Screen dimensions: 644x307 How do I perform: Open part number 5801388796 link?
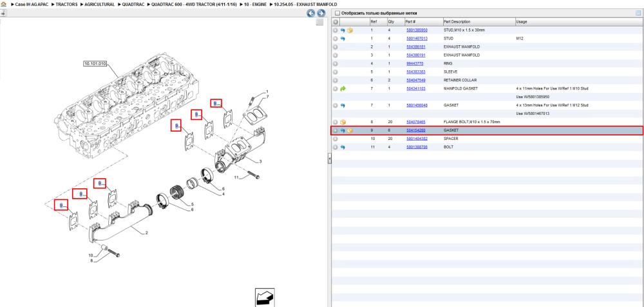[417, 147]
